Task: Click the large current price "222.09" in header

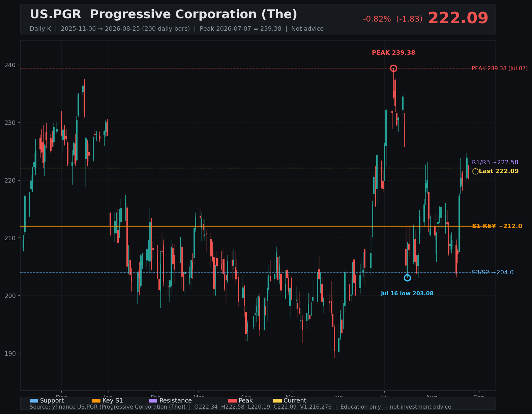Action: (x=458, y=18)
